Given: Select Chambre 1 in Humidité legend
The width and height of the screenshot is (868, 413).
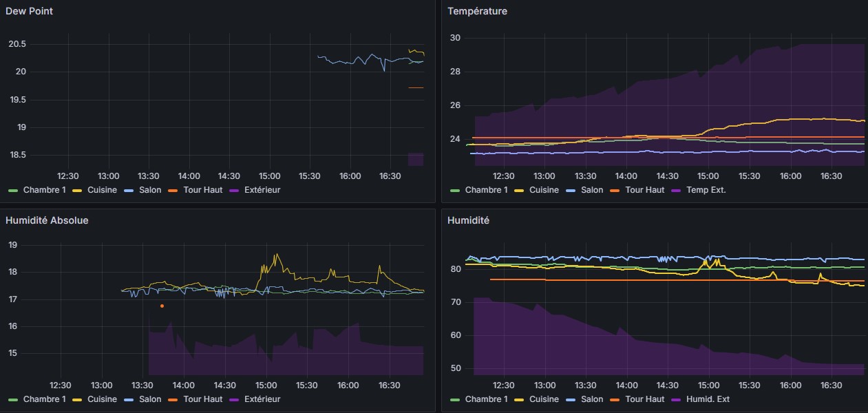Looking at the screenshot, I should 486,399.
